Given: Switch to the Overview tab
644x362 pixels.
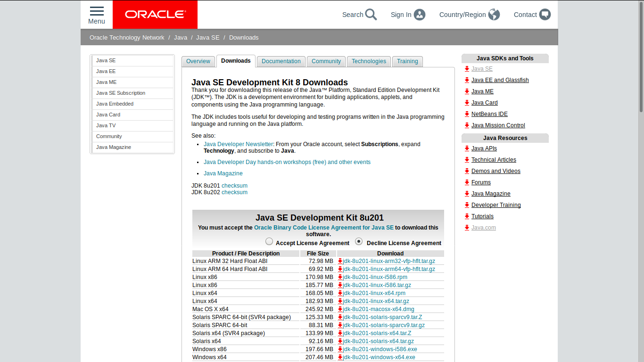Looking at the screenshot, I should coord(198,61).
